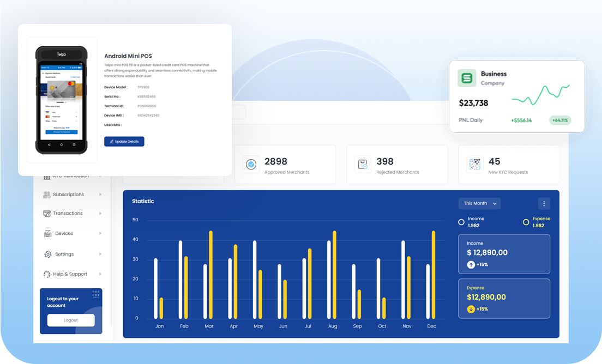Select the Income legend radio button

pos(461,222)
